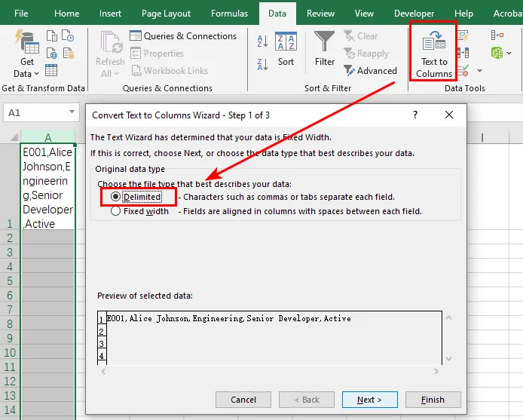Screen dimensions: 523x420
Task: Click the preview scroll down arrow
Action: (448, 359)
